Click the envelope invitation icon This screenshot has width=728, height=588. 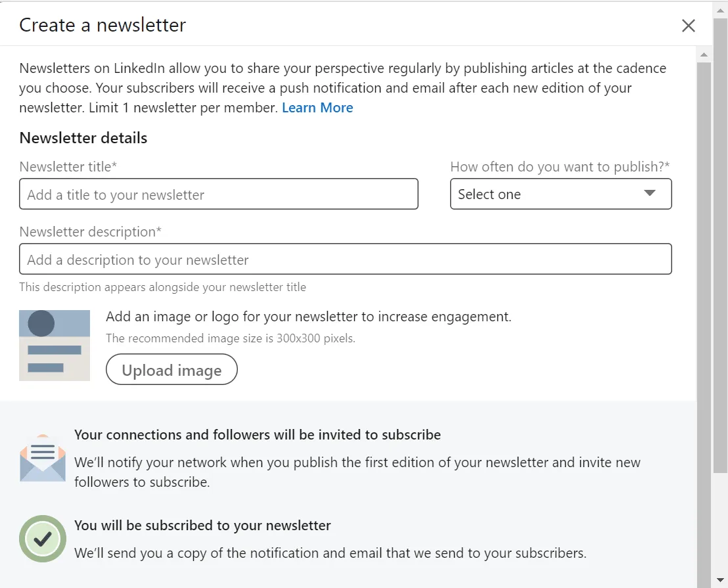tap(42, 457)
